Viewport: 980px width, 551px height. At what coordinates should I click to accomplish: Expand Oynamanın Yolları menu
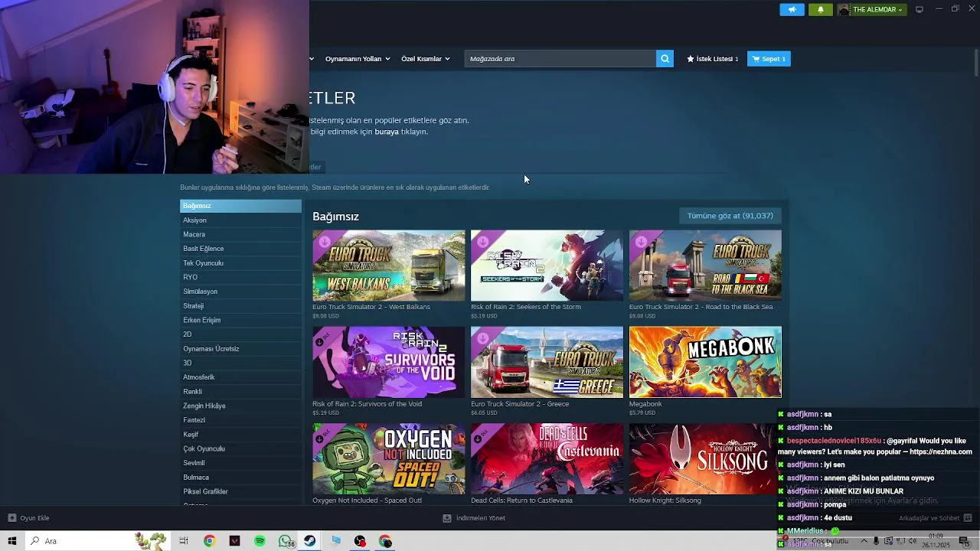click(358, 59)
